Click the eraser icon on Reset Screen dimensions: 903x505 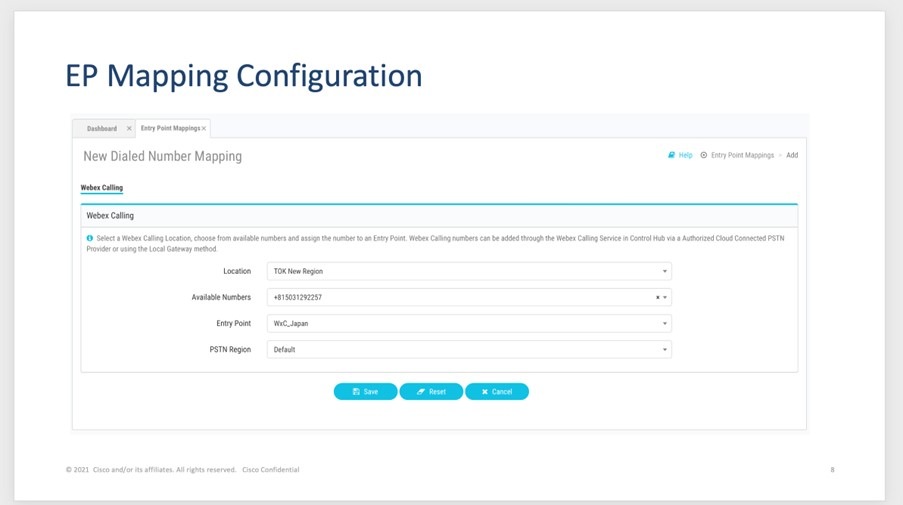click(421, 392)
